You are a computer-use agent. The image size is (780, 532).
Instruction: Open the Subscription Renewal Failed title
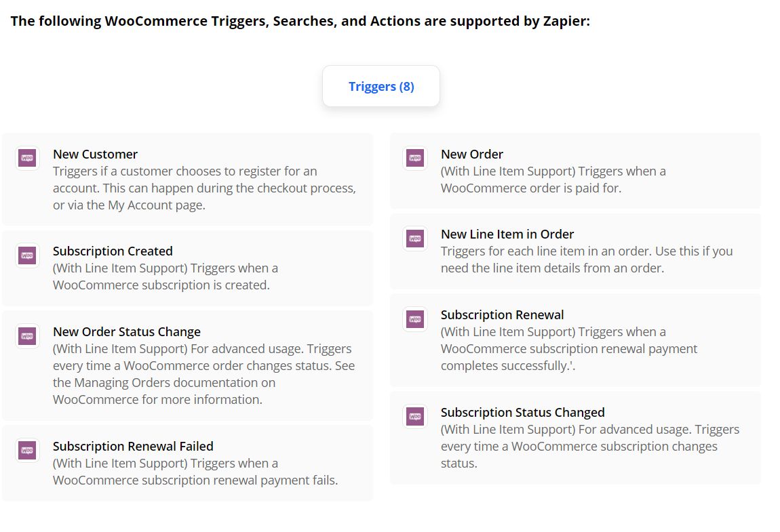(x=133, y=447)
